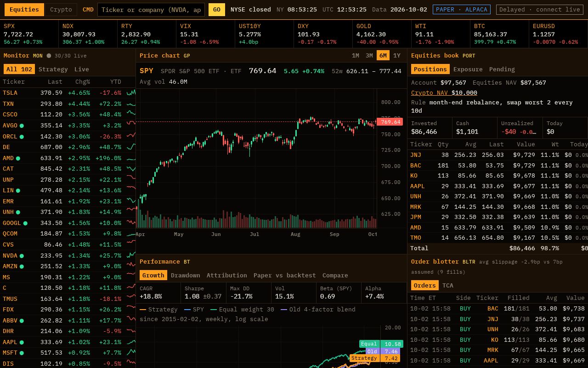The height and width of the screenshot is (368, 588).
Task: Click the green dot next to MSFT
Action: pyautogui.click(x=22, y=353)
